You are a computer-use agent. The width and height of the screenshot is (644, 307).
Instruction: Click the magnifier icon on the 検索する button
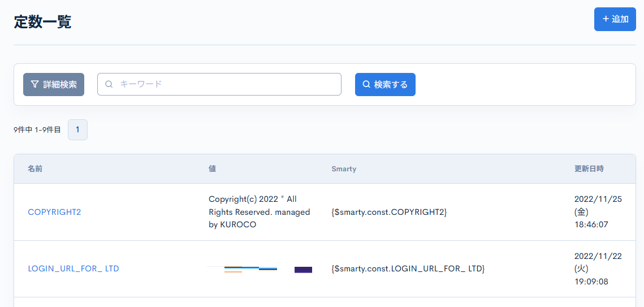coord(366,84)
